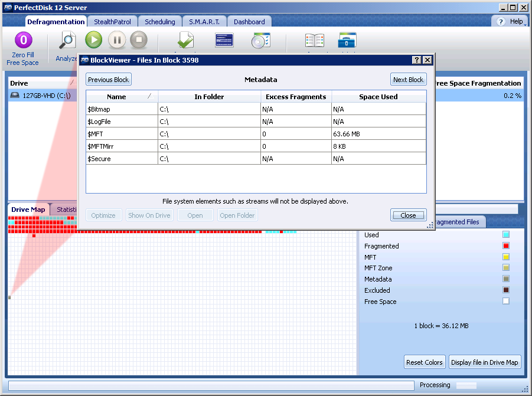The width and height of the screenshot is (532, 396).
Task: Click the Optimize button
Action: pos(103,215)
